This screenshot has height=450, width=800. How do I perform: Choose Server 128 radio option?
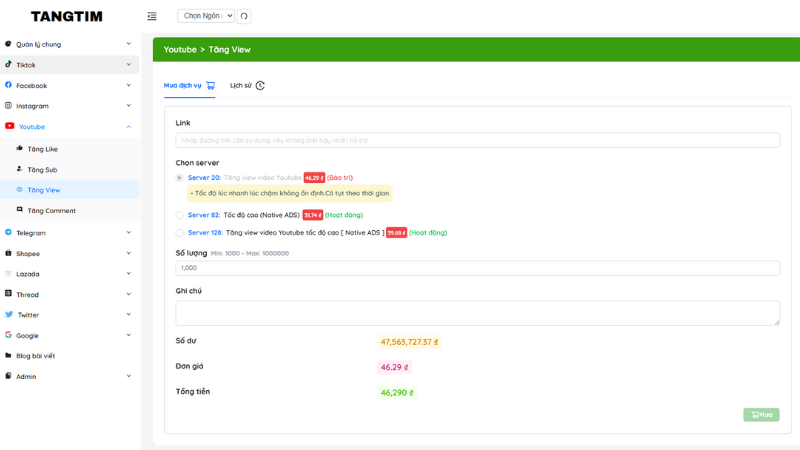point(180,233)
